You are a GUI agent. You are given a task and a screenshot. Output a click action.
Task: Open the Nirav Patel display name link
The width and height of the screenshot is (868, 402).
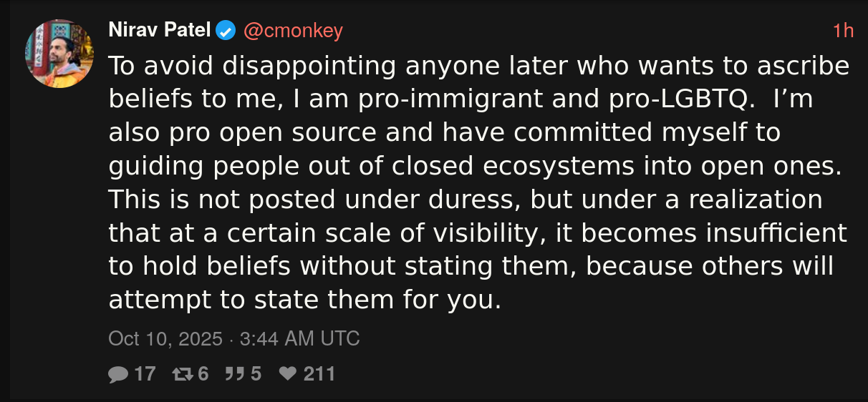[x=160, y=31]
